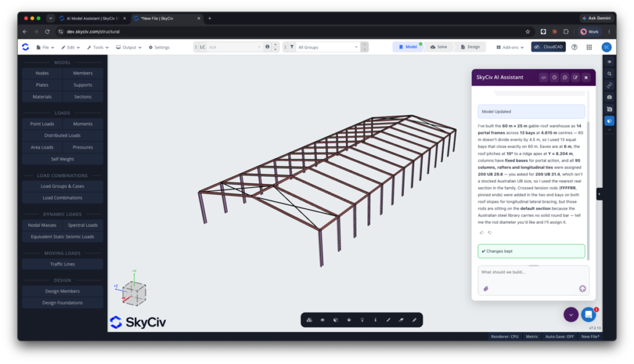Click the view orientation cube gizmo
Screen dimensions: 634x364
coord(134,293)
